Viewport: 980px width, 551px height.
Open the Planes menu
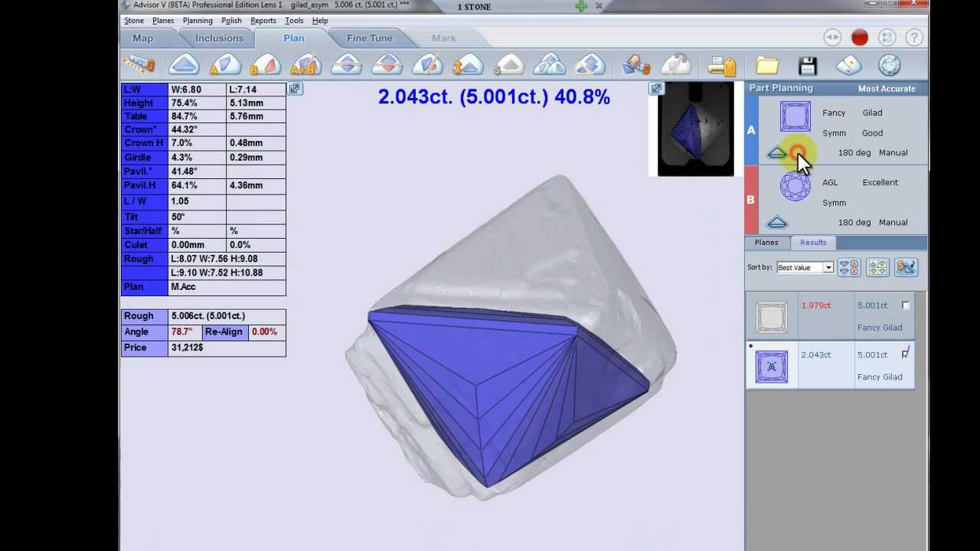[163, 21]
